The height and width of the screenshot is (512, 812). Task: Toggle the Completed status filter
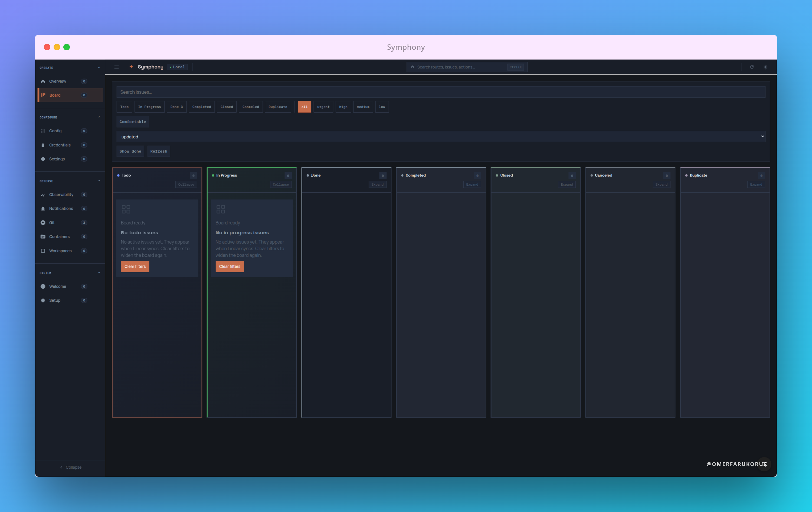point(202,107)
